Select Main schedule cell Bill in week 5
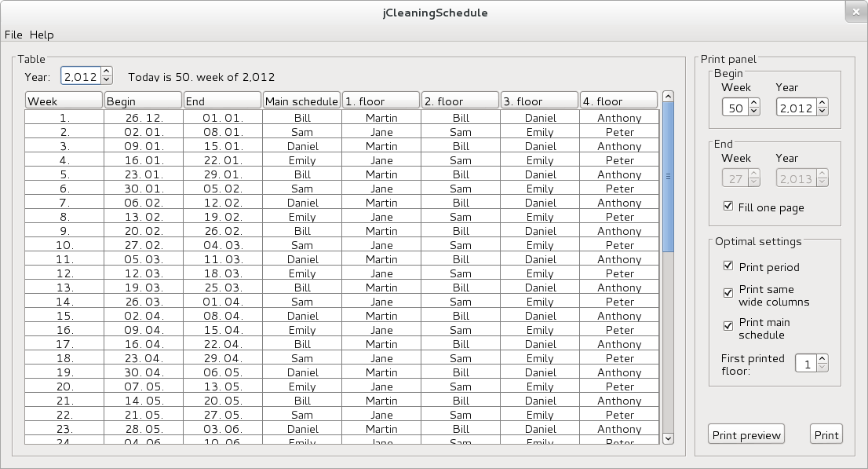The image size is (868, 469). [x=302, y=174]
